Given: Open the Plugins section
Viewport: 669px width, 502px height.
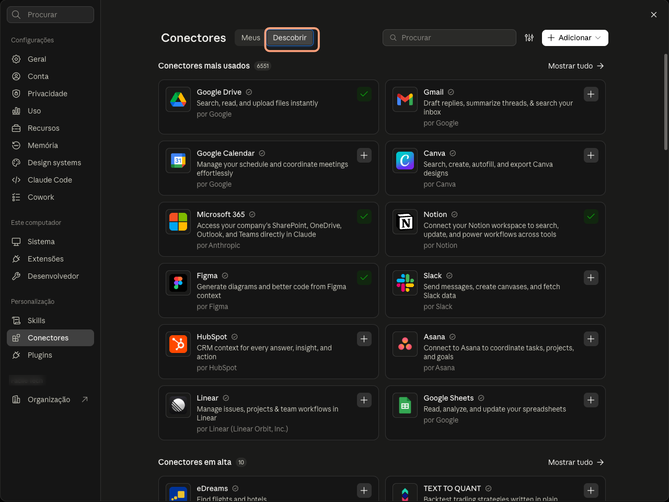Looking at the screenshot, I should pyautogui.click(x=50, y=355).
